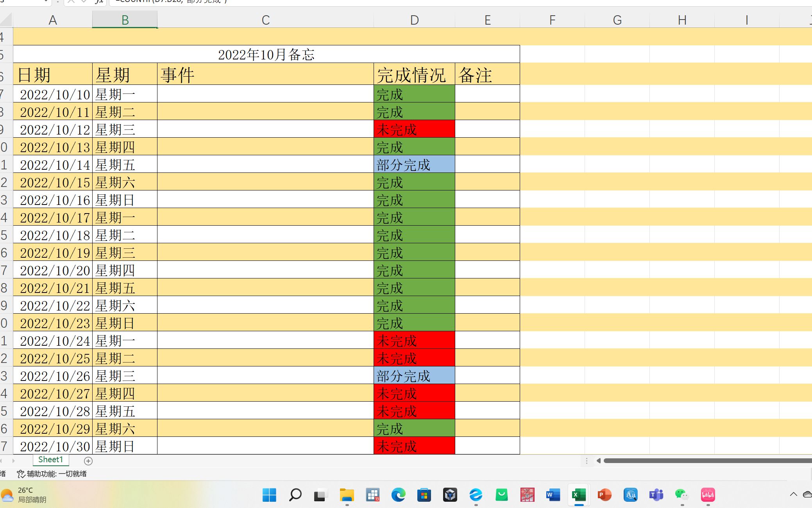Select column B header

pos(125,20)
